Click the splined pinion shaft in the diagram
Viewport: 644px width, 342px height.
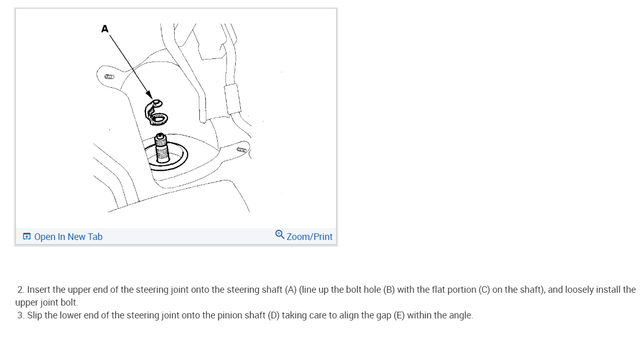click(x=162, y=148)
